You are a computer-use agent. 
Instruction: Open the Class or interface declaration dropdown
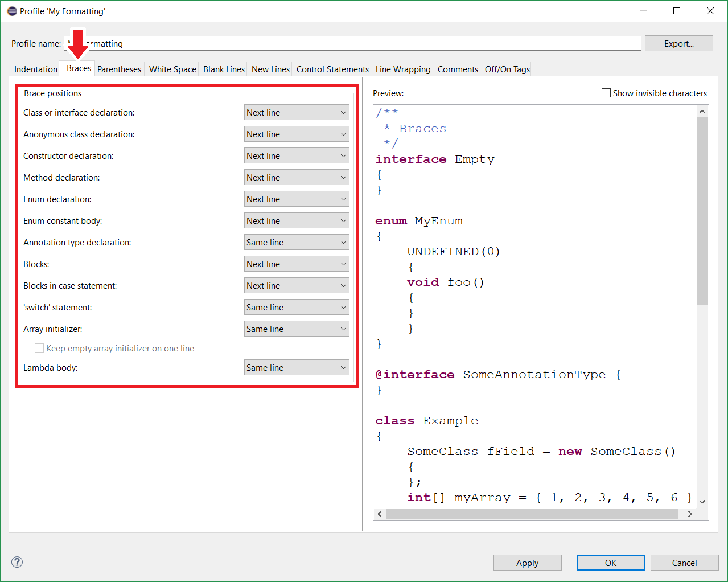pos(297,112)
